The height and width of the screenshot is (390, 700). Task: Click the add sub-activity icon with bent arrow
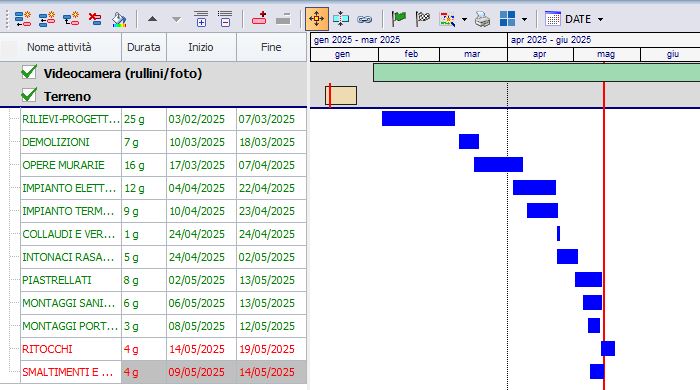tap(71, 19)
